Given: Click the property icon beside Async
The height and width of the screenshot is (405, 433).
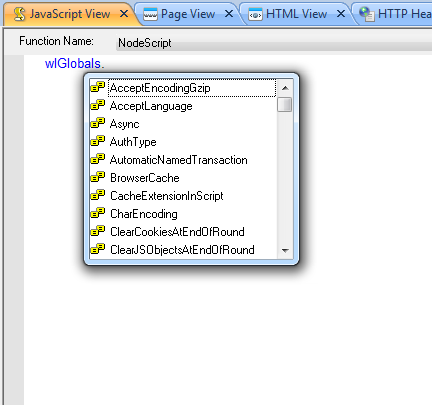Looking at the screenshot, I should point(98,124).
